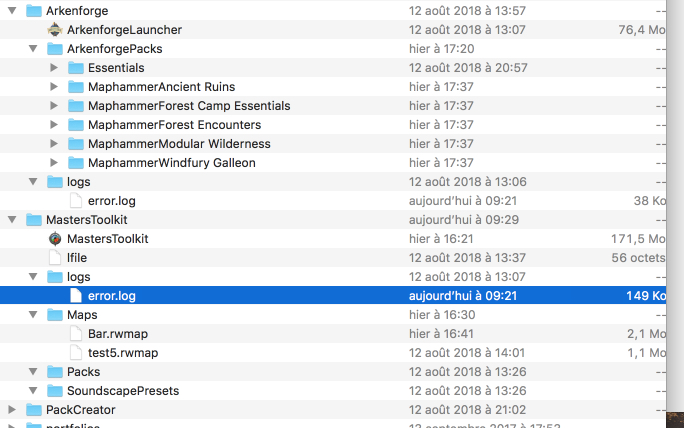Collapse the Arkenforge folder disclosure triangle
Screen dimensions: 684x428
12,11
